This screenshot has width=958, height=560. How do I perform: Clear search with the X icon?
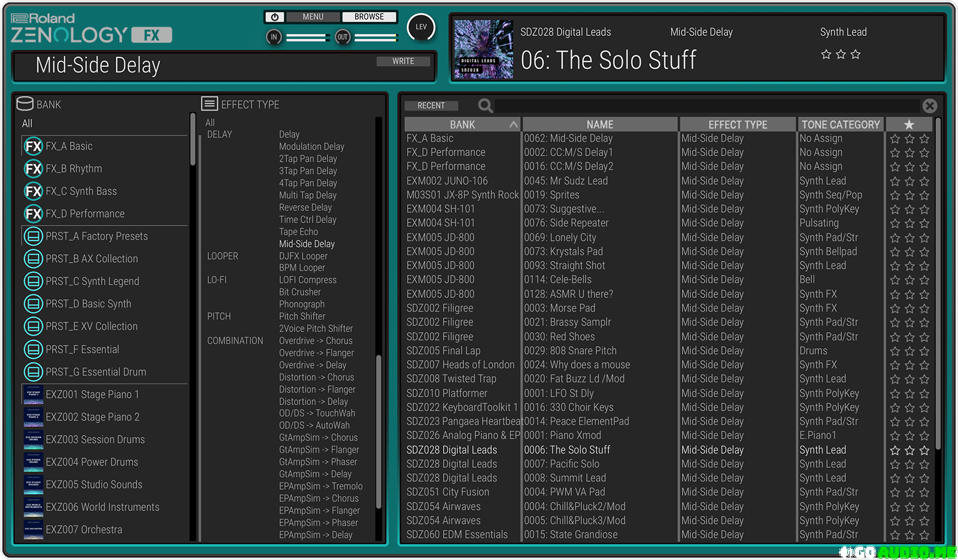click(929, 106)
